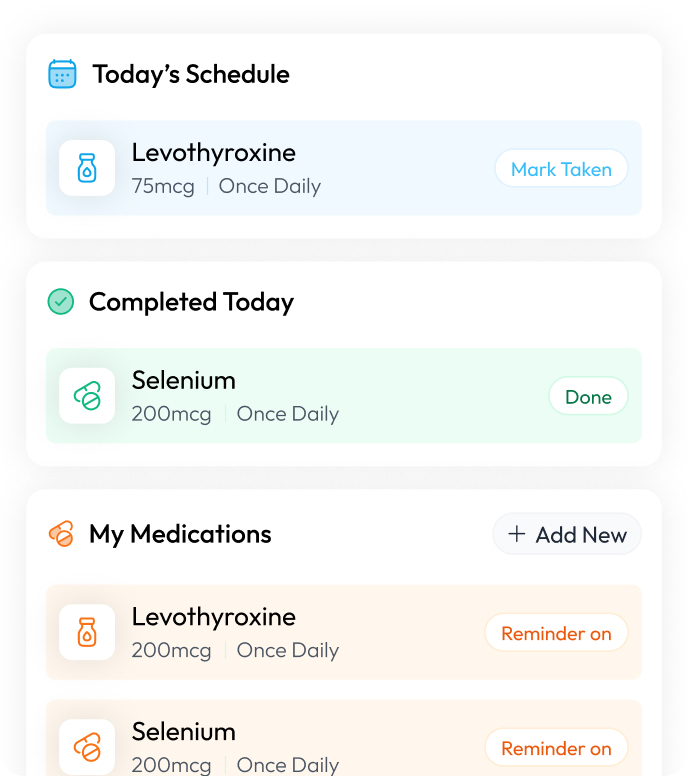The width and height of the screenshot is (688, 776).
Task: Click the Done badge for Selenium
Action: [x=588, y=397]
